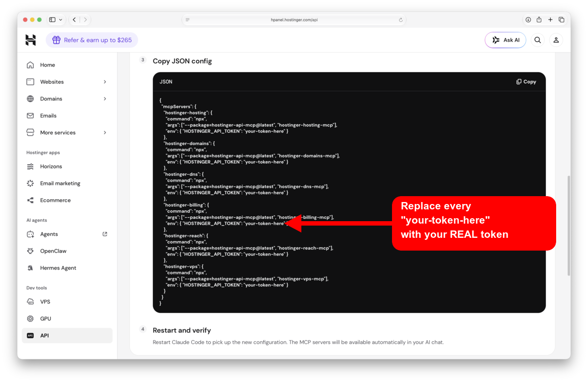Select Horizons in Hostinger apps
This screenshot has height=382, width=588.
click(67, 166)
